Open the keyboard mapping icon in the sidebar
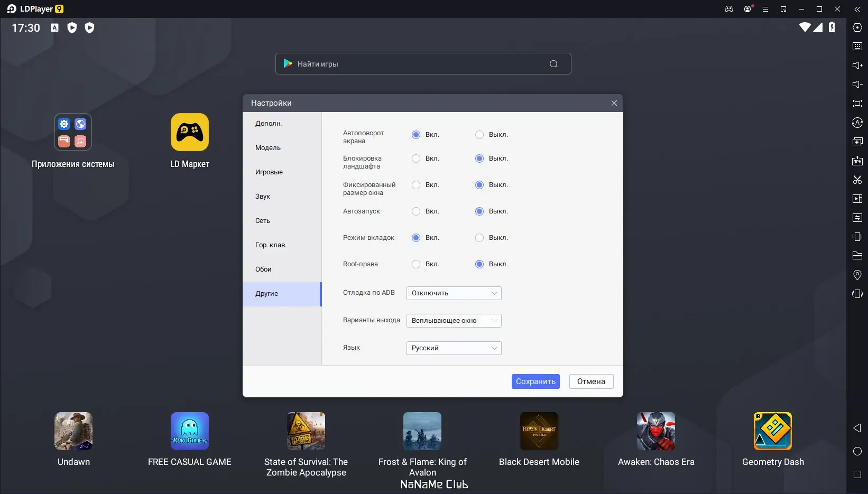Screen dimensions: 868x494 click(857, 46)
